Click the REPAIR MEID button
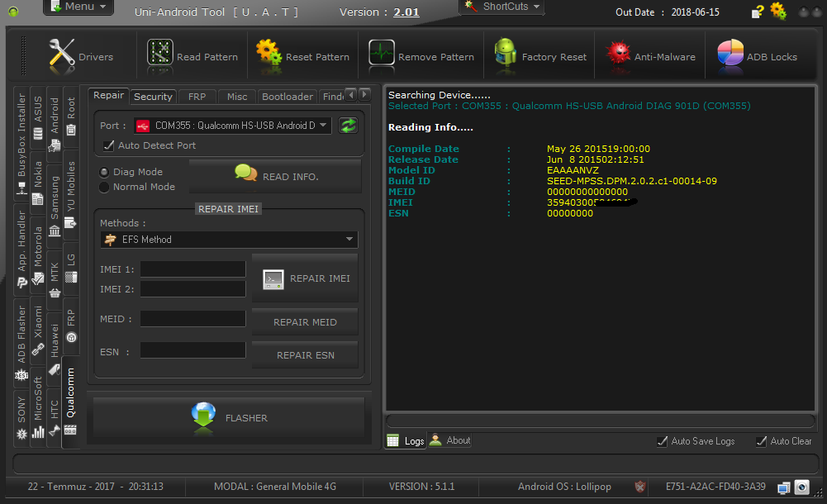Image resolution: width=827 pixels, height=504 pixels. pos(305,322)
